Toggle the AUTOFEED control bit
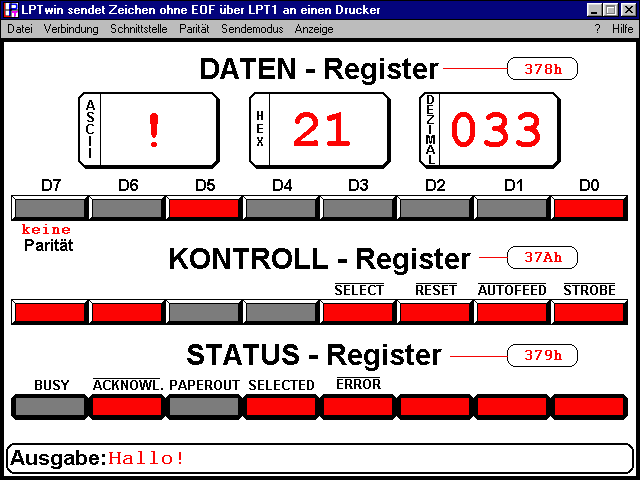 (x=512, y=311)
